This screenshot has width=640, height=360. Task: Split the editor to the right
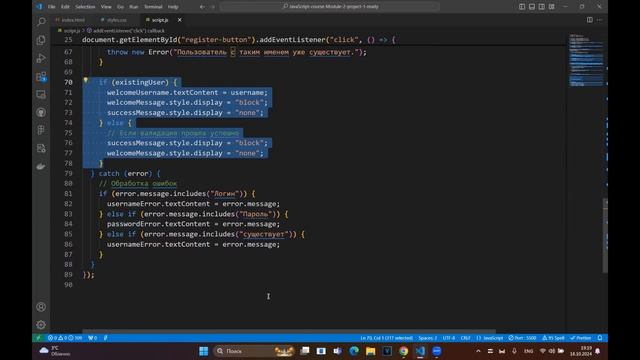pyautogui.click(x=590, y=20)
